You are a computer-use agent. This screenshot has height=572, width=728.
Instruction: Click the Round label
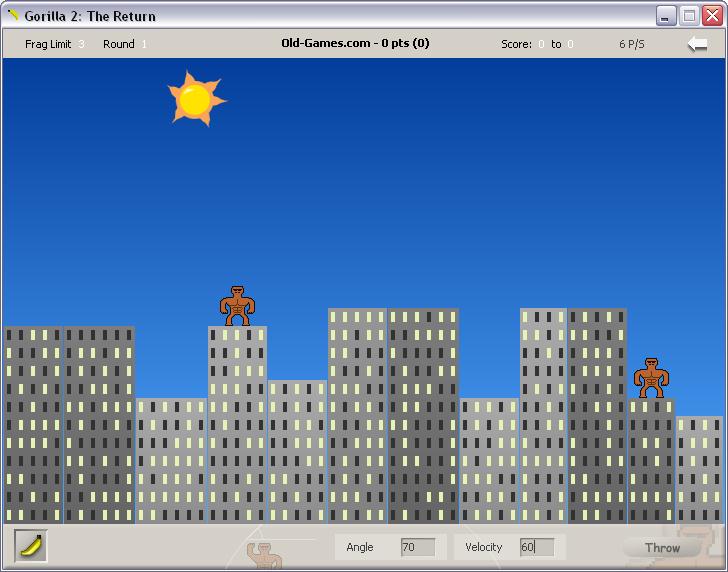[x=118, y=44]
